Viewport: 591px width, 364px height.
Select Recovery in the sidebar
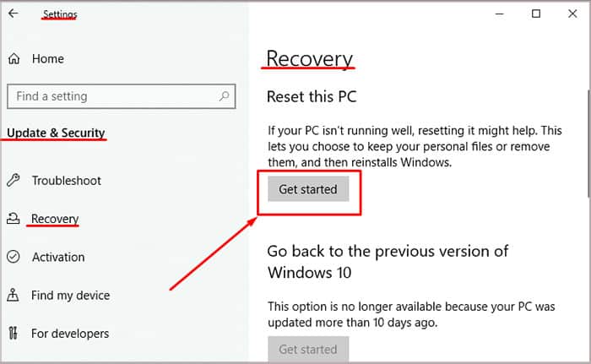(x=55, y=220)
